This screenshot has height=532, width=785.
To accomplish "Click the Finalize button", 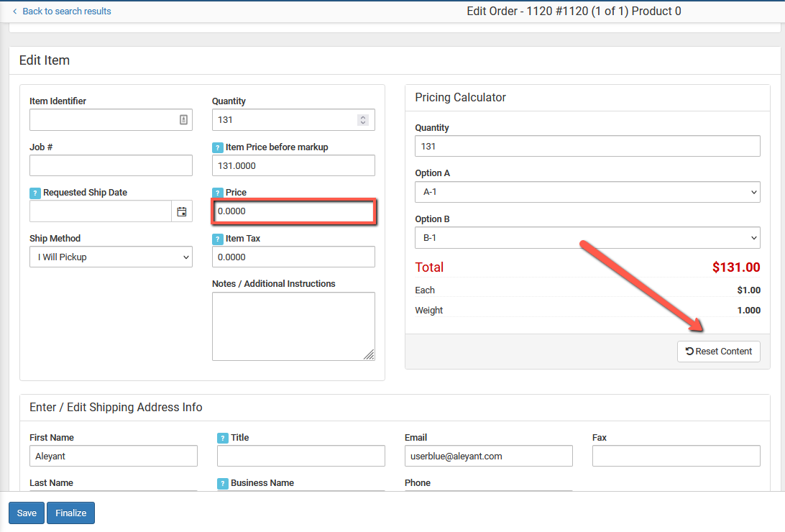I will (70, 513).
